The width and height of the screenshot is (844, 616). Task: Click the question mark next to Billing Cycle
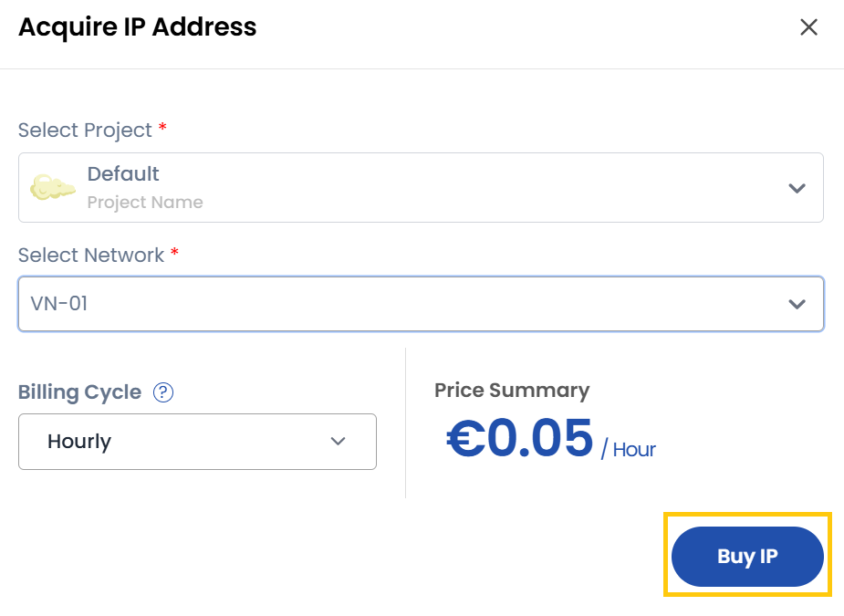162,392
